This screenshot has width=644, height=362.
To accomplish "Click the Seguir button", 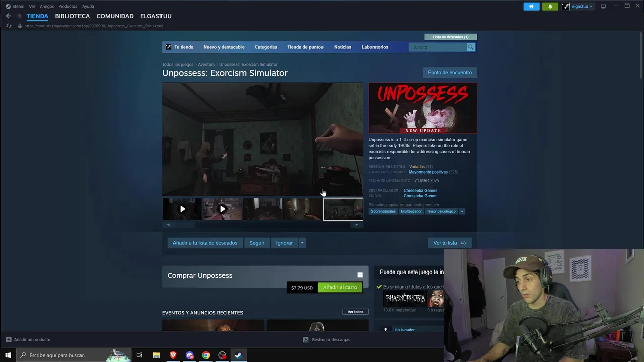I will (257, 243).
